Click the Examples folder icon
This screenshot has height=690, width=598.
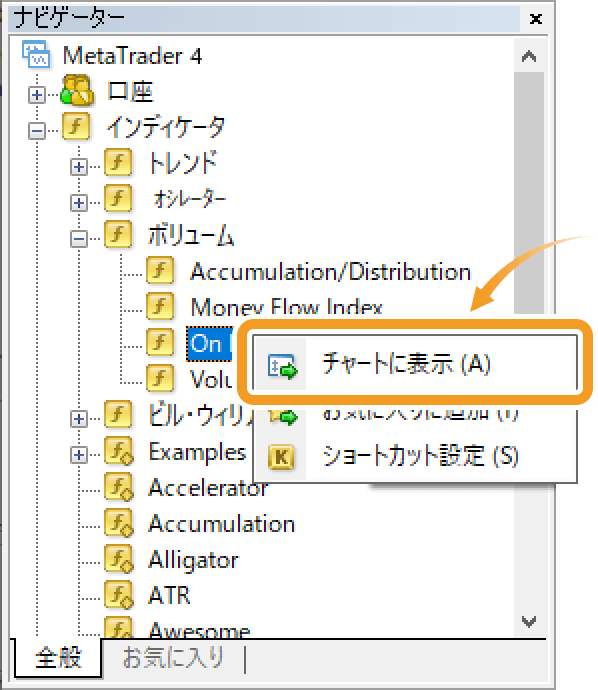(x=119, y=451)
